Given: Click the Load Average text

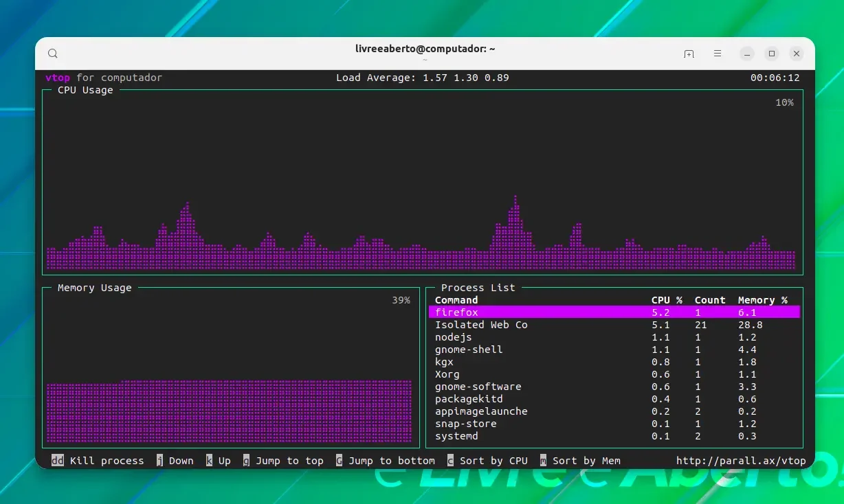Looking at the screenshot, I should (x=423, y=78).
